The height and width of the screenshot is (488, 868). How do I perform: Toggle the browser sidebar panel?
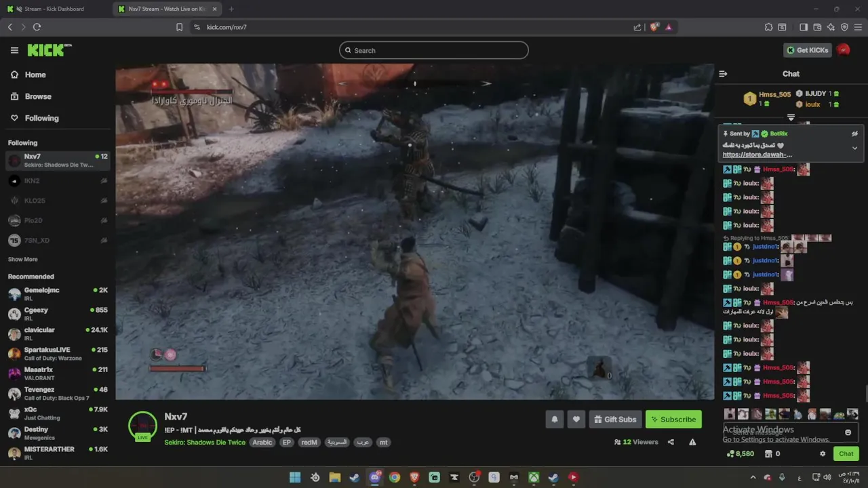click(x=804, y=27)
